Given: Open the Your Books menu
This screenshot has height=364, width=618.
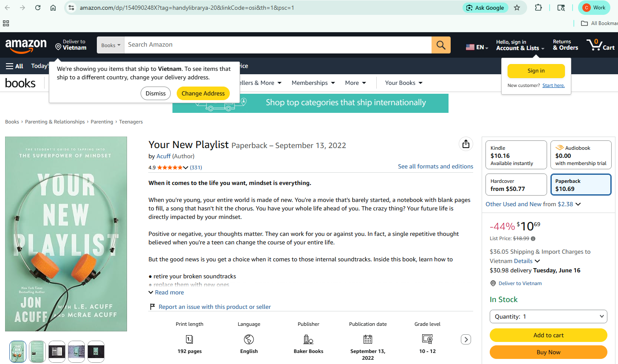Looking at the screenshot, I should click(404, 83).
